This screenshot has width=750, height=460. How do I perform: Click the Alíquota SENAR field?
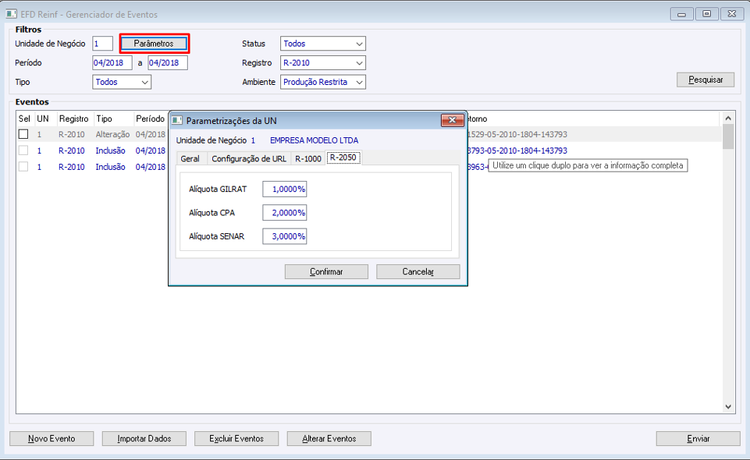(285, 236)
